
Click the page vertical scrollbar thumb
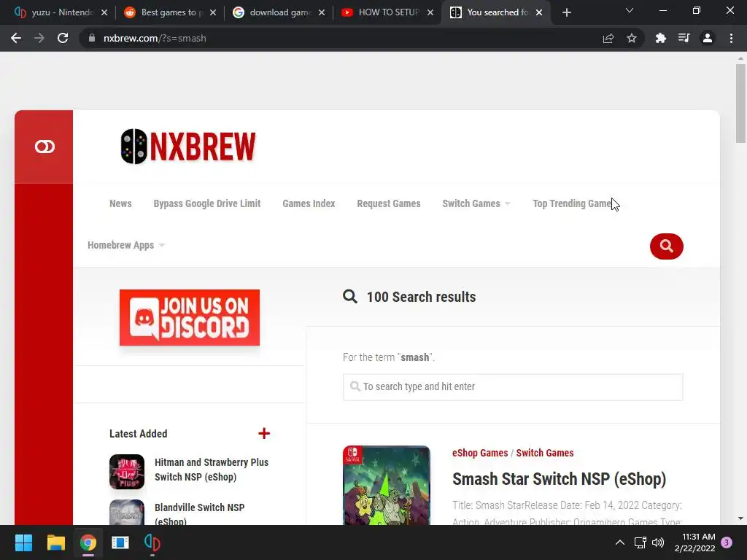(740, 104)
